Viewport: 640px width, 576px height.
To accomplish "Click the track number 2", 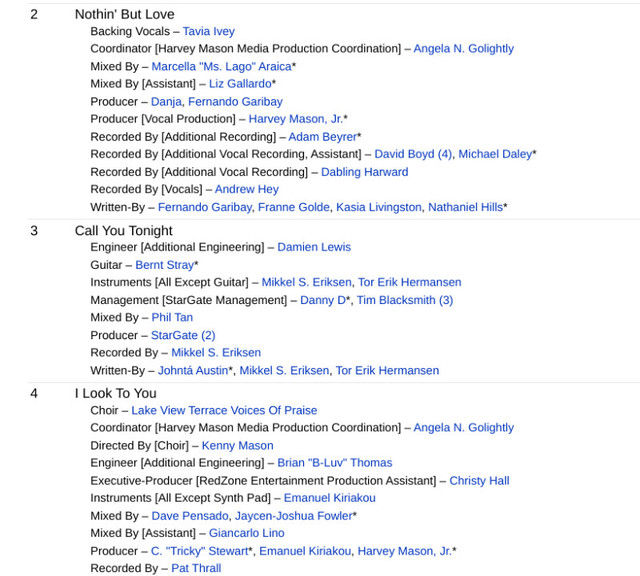I will (34, 14).
